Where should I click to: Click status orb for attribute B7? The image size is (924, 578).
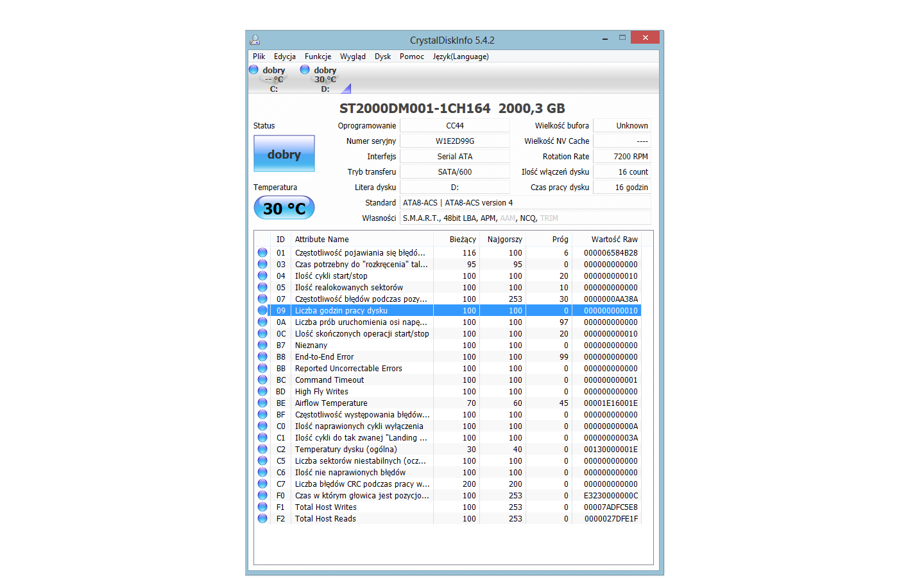262,345
